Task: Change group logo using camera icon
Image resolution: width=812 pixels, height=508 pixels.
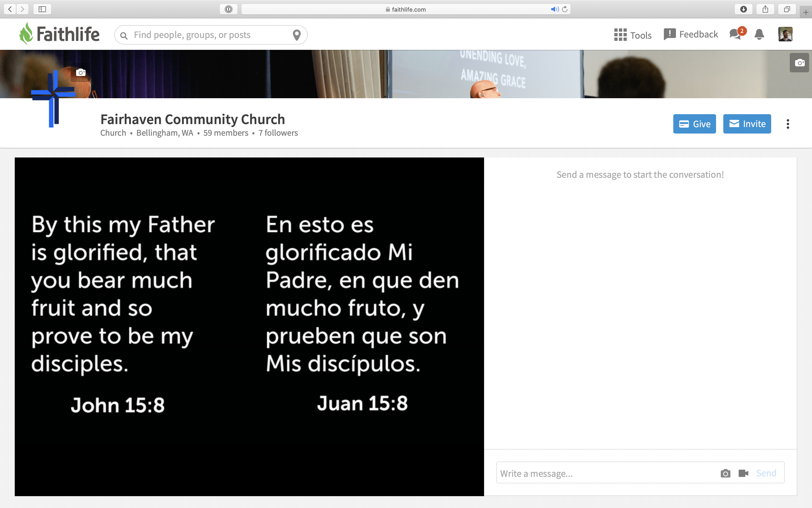Action: tap(81, 73)
